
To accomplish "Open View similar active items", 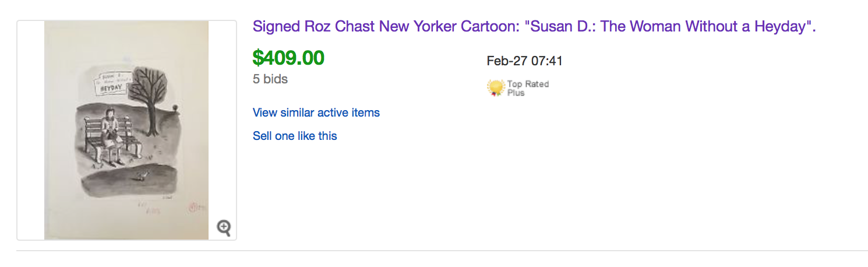I will pos(316,113).
